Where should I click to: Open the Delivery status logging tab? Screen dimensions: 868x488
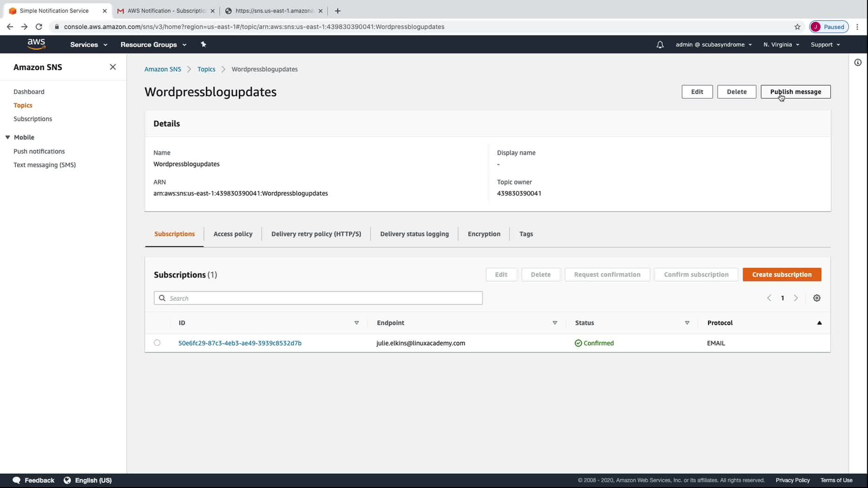414,234
